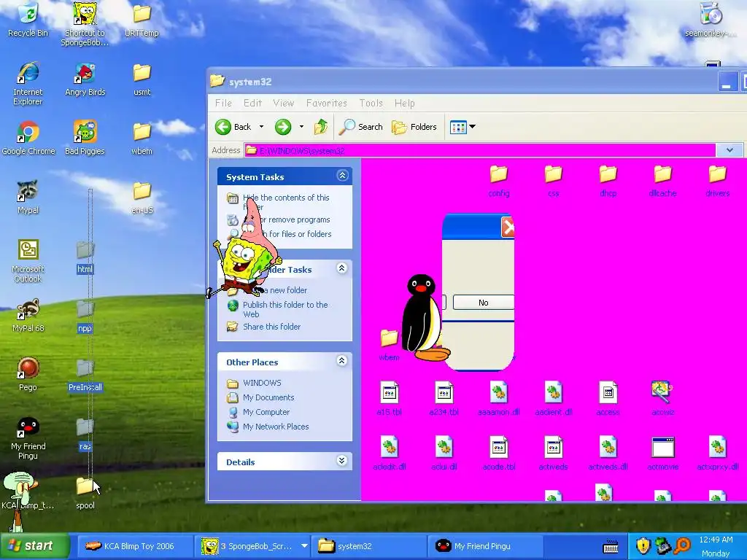Viewport: 747px width, 560px height.
Task: Open the URTTemp folder on the desktop
Action: click(142, 20)
